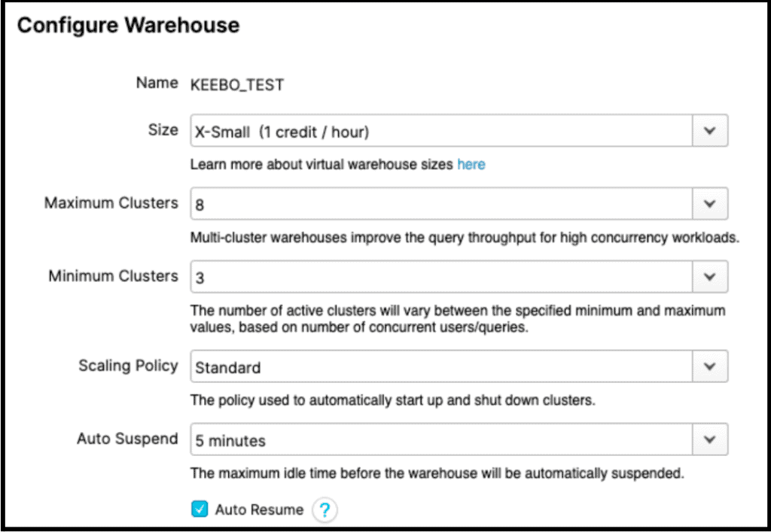
Task: Click the Size dropdown chevron arrow
Action: point(709,129)
